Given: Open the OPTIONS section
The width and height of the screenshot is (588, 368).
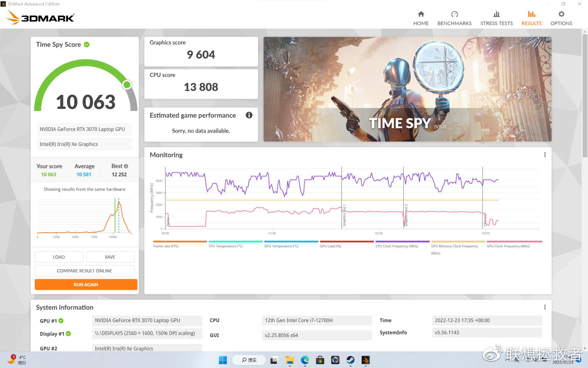Looking at the screenshot, I should coord(561,19).
